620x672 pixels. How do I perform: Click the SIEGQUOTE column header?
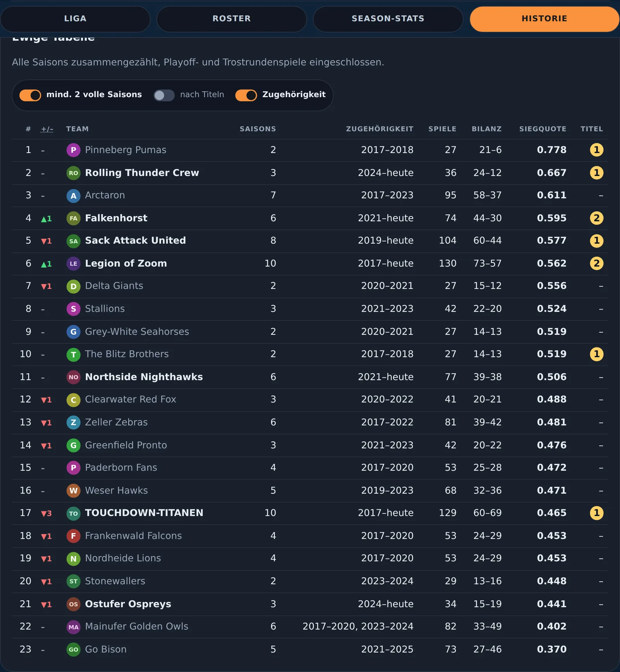pyautogui.click(x=542, y=129)
